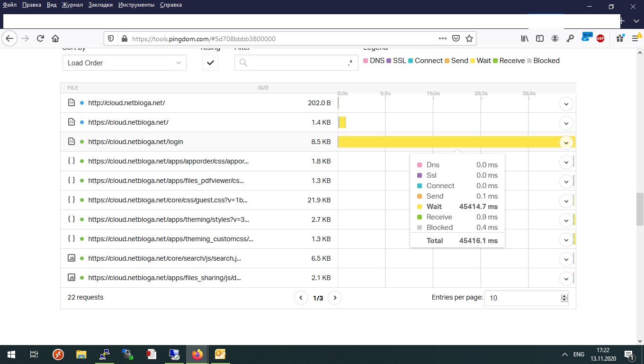Expand details for the cloud.netbloga.net/login request

[566, 142]
